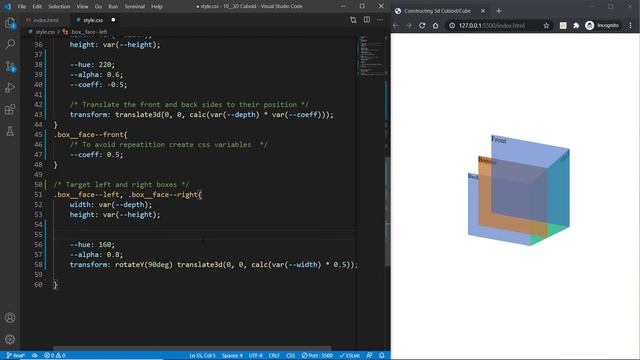
Task: Open the Explorer view in activity bar
Action: coord(10,23)
